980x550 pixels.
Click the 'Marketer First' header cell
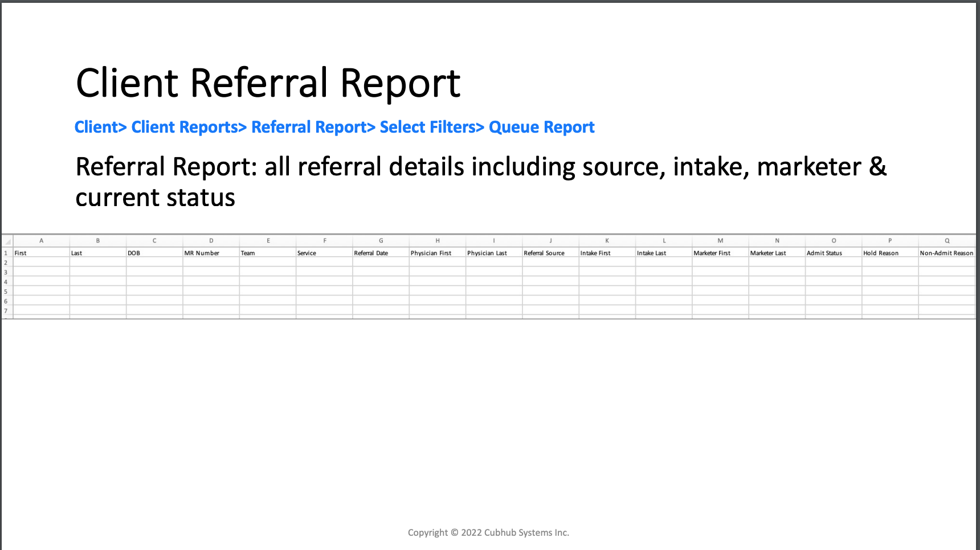pyautogui.click(x=721, y=253)
